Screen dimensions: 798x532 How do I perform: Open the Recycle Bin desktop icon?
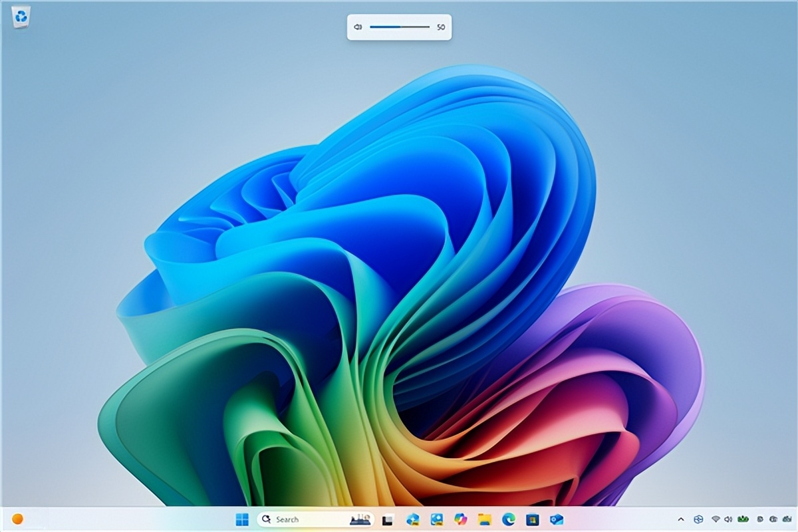click(x=21, y=17)
